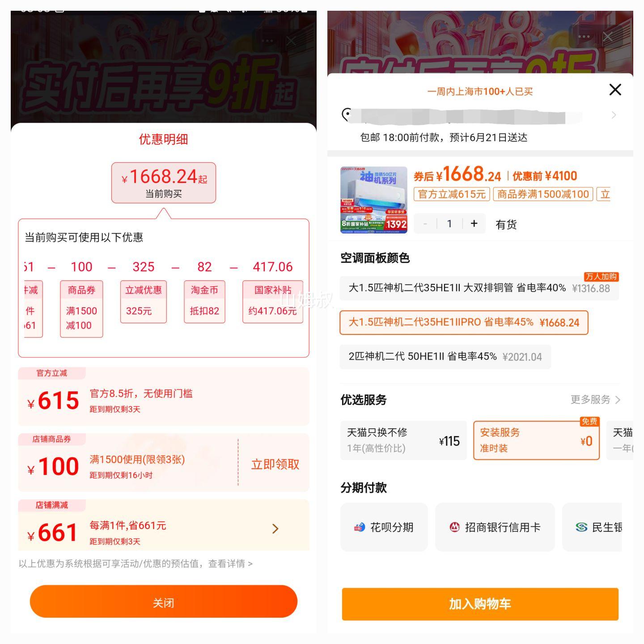Choose 花呗分期 installment option

[x=384, y=527]
